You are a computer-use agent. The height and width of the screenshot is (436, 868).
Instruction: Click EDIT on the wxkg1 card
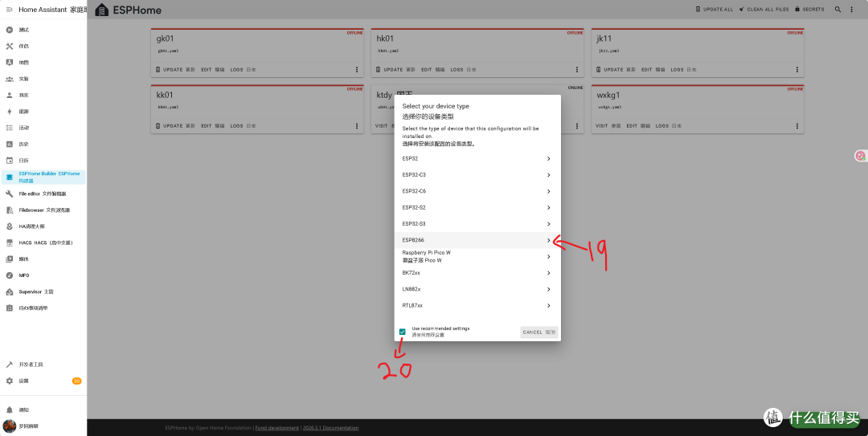[x=638, y=126]
